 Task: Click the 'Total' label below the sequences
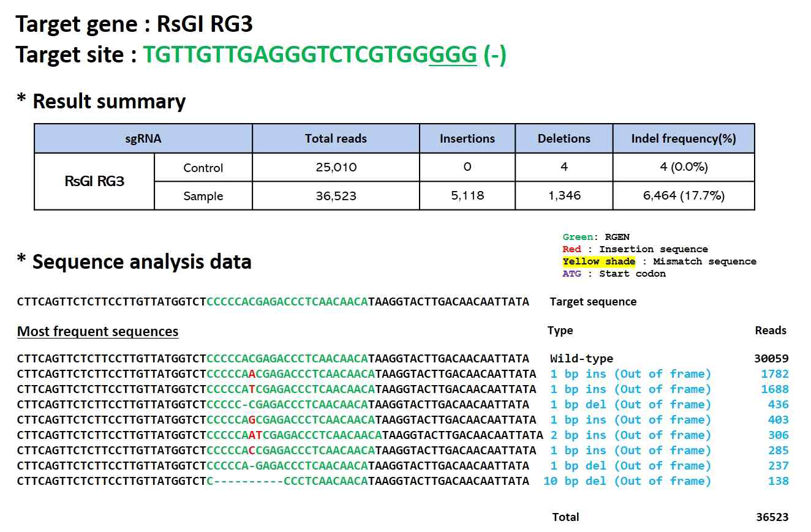pos(565,517)
